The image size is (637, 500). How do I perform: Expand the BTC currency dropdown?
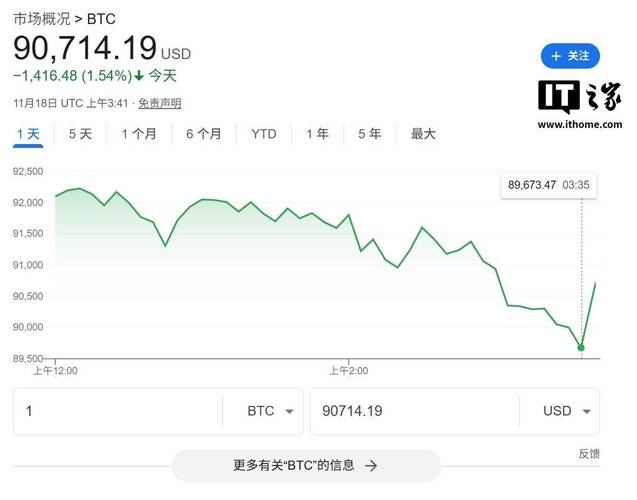pyautogui.click(x=273, y=411)
